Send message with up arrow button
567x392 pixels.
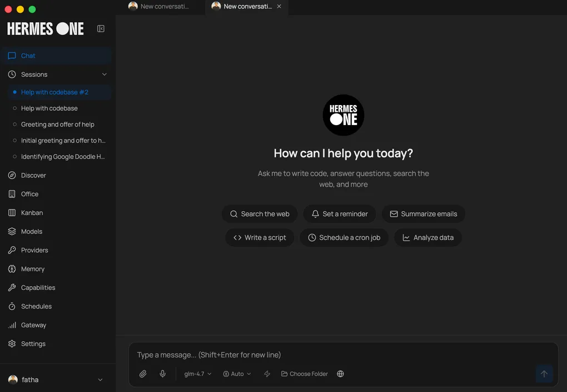(544, 374)
